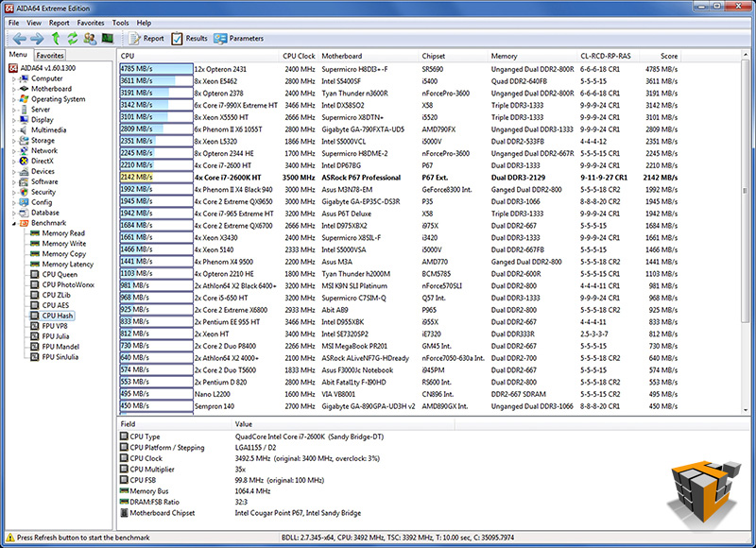The width and height of the screenshot is (756, 548).
Task: Click the green monitor diagnostics toolbar icon
Action: tap(107, 38)
